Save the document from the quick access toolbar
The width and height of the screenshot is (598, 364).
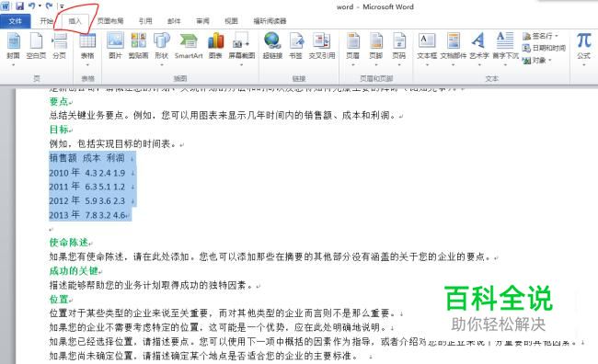pos(20,6)
